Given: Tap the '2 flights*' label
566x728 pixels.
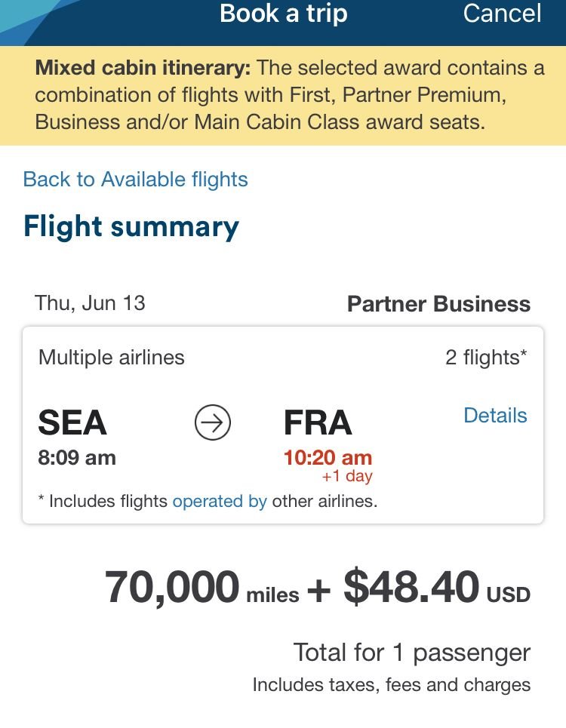Looking at the screenshot, I should pos(486,357).
